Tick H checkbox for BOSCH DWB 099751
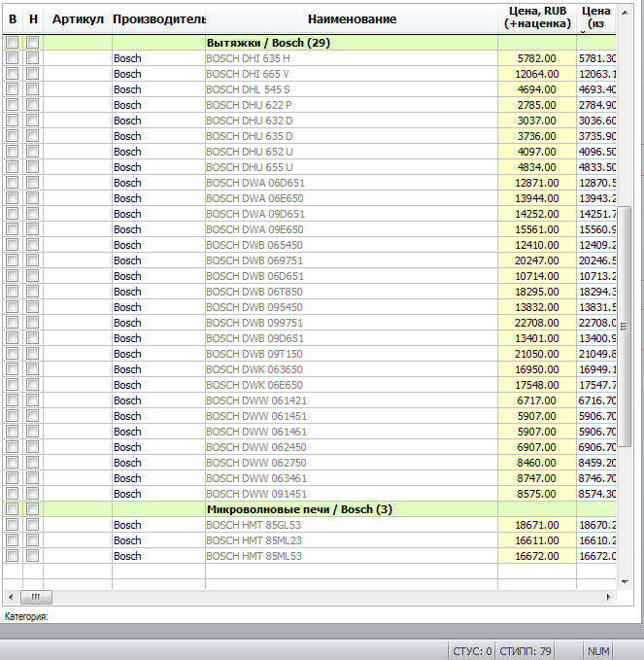The width and height of the screenshot is (644, 660). pos(32,323)
